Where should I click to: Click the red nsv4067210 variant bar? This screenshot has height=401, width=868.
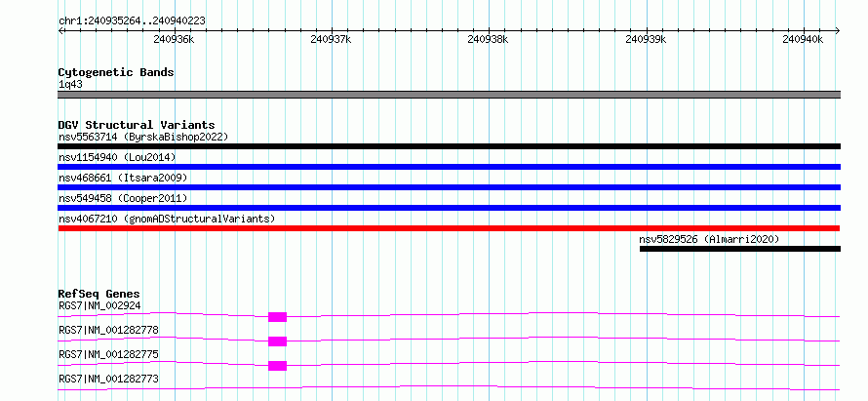[x=449, y=228]
